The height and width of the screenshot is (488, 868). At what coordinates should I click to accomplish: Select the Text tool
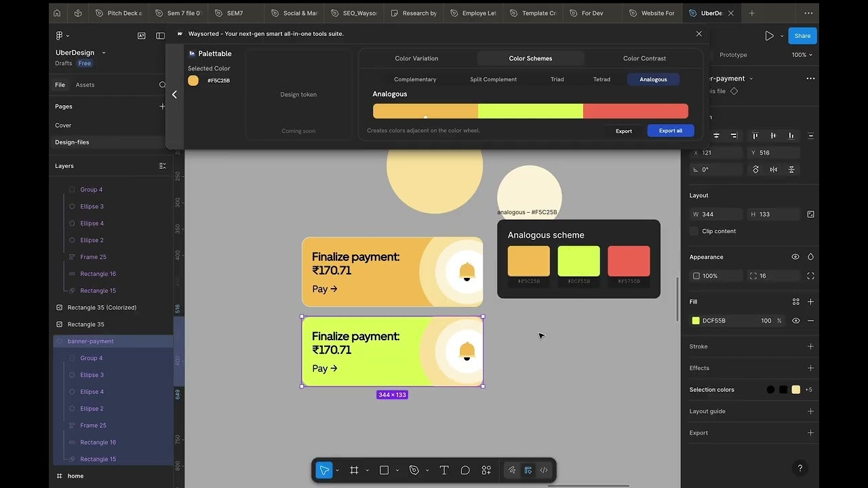point(444,470)
